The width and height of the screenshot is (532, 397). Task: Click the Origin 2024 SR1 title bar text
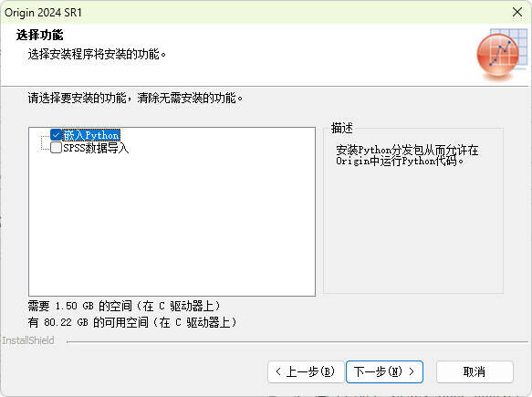click(x=43, y=13)
